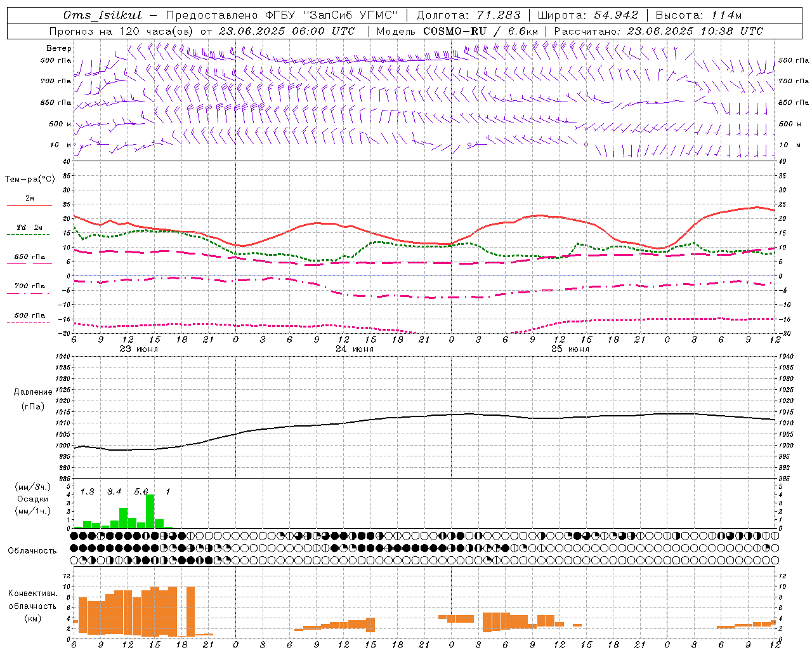Click the red line sample under 2м legend
The width and height of the screenshot is (812, 650).
[x=29, y=206]
